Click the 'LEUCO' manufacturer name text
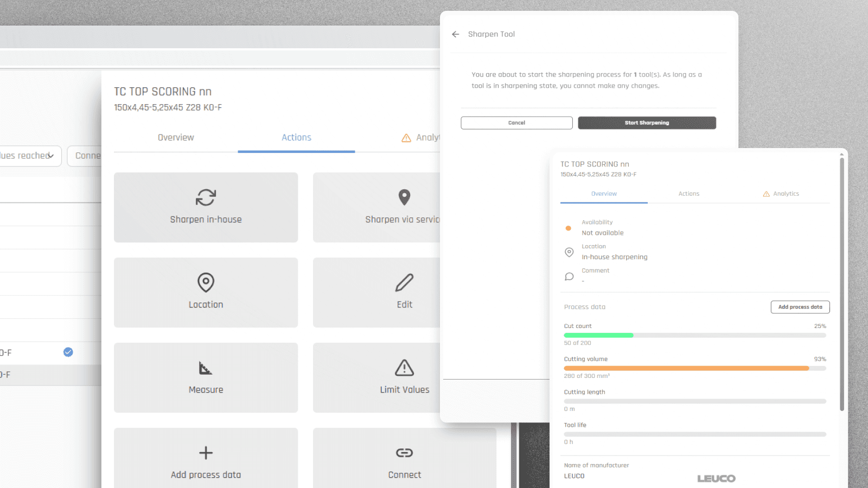The height and width of the screenshot is (488, 868). point(574,476)
